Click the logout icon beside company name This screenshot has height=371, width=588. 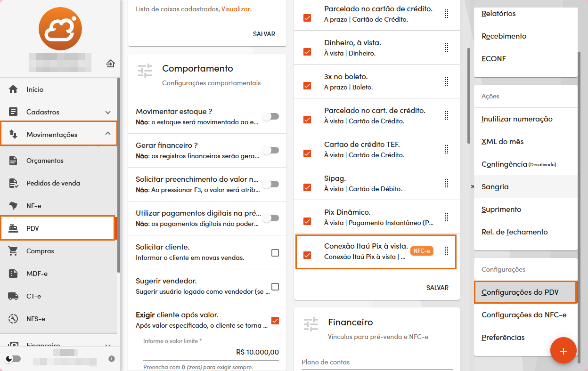tap(110, 64)
